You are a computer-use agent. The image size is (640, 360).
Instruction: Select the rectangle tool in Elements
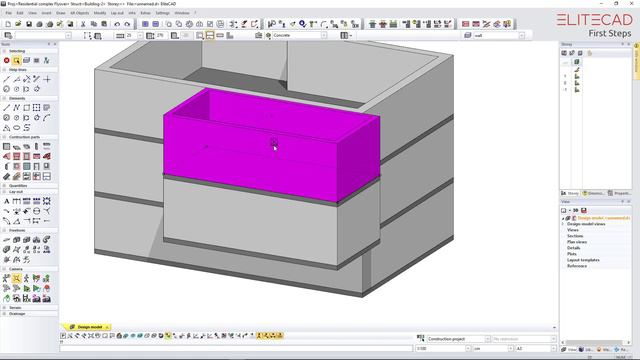point(27,108)
